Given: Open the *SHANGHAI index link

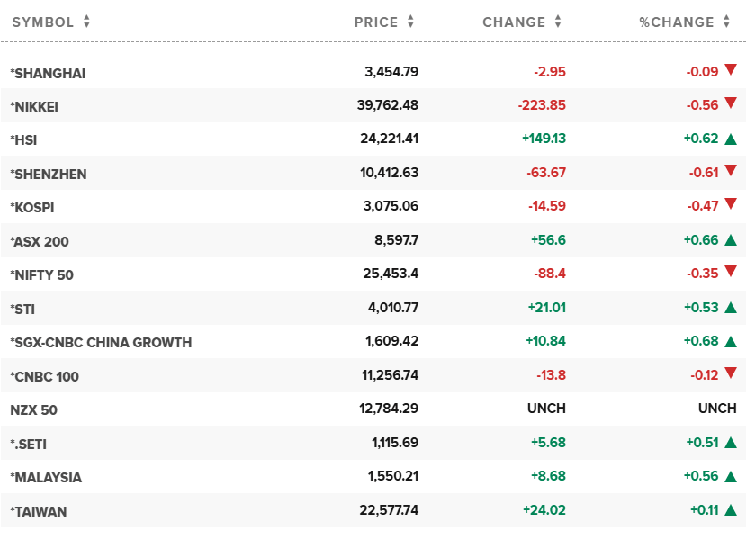Looking at the screenshot, I should 48,73.
